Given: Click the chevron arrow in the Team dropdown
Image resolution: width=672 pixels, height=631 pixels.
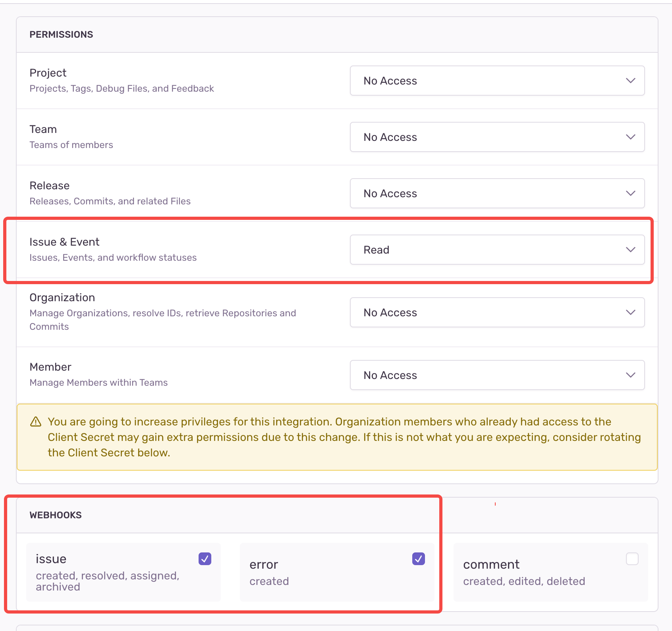Looking at the screenshot, I should [x=630, y=137].
